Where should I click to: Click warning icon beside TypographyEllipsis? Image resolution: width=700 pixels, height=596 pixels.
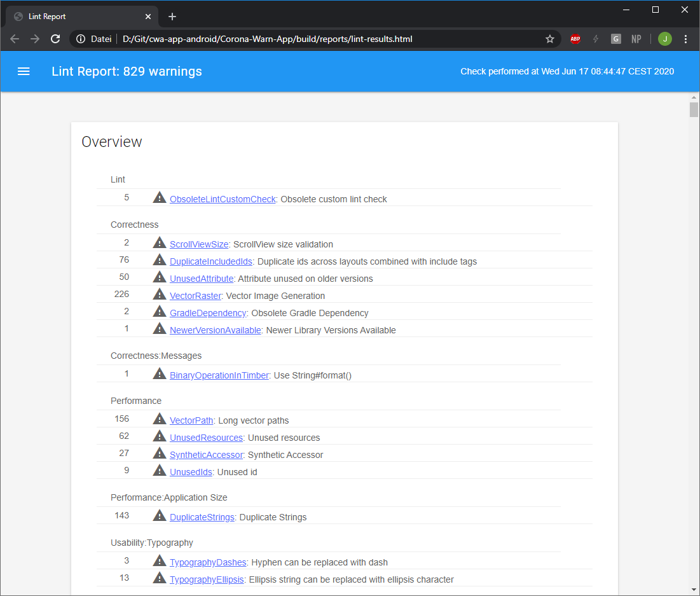click(x=160, y=577)
